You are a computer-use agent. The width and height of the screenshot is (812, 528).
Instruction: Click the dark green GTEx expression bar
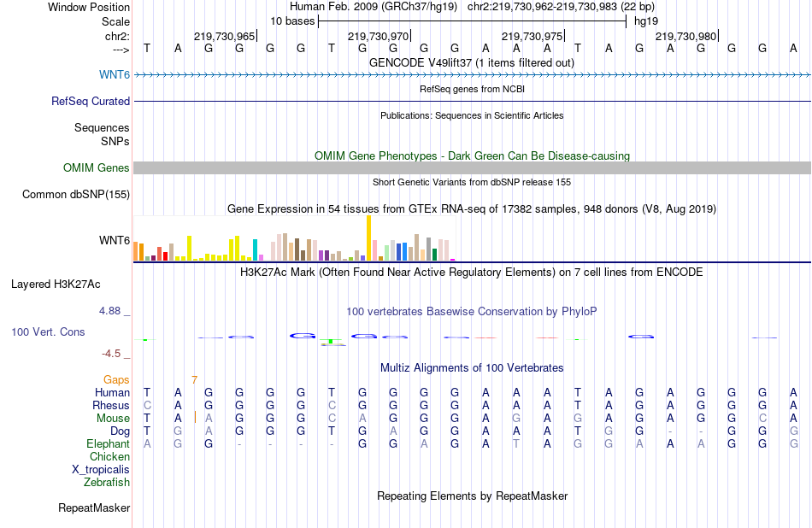[434, 254]
